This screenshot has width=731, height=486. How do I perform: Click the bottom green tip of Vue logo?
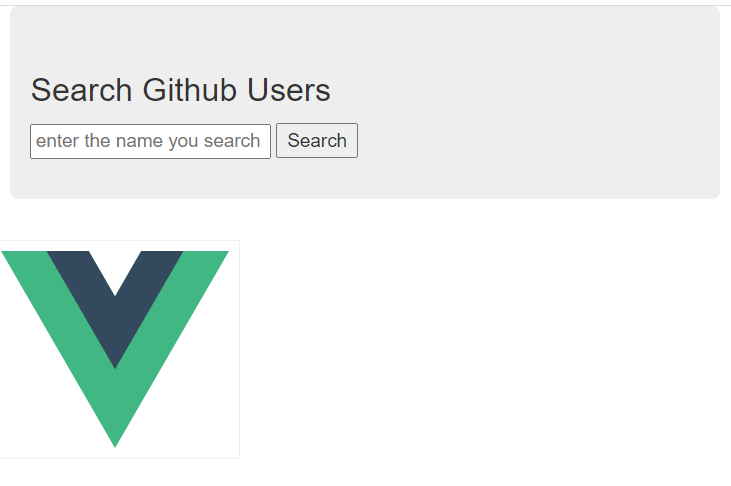coord(115,431)
